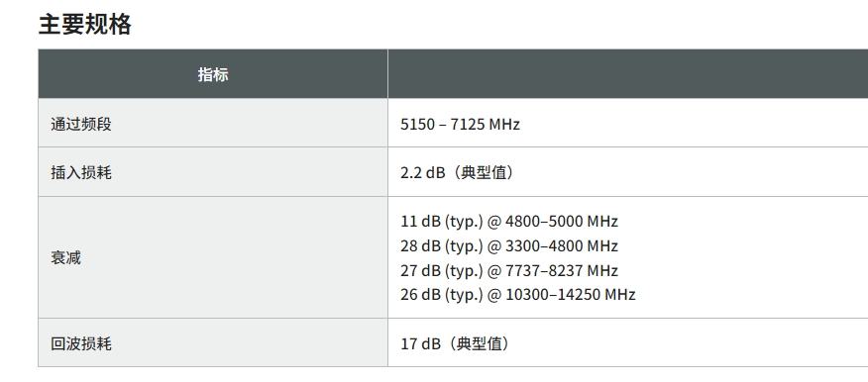868x382 pixels.
Task: Click the 26 dB @ 10300–14250 MHz line
Action: pyautogui.click(x=517, y=294)
